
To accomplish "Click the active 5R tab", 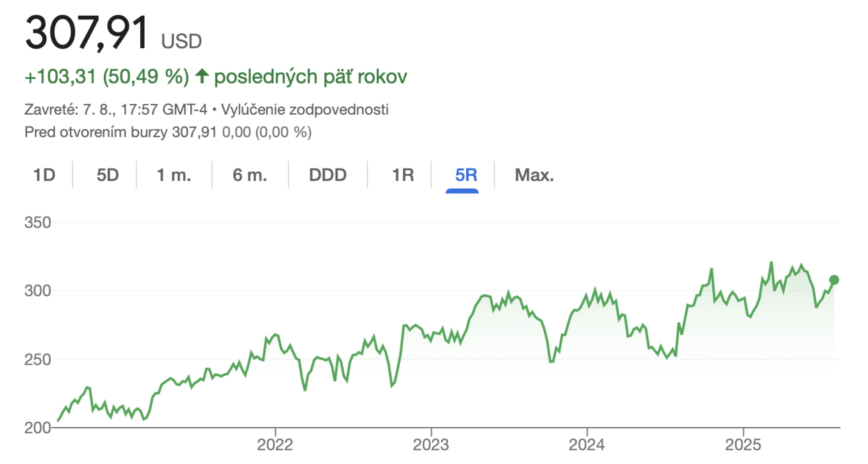I will pos(466,175).
